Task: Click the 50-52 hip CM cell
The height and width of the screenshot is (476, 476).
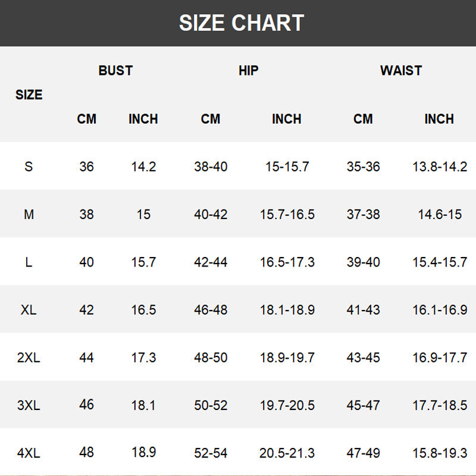Action: (x=211, y=405)
